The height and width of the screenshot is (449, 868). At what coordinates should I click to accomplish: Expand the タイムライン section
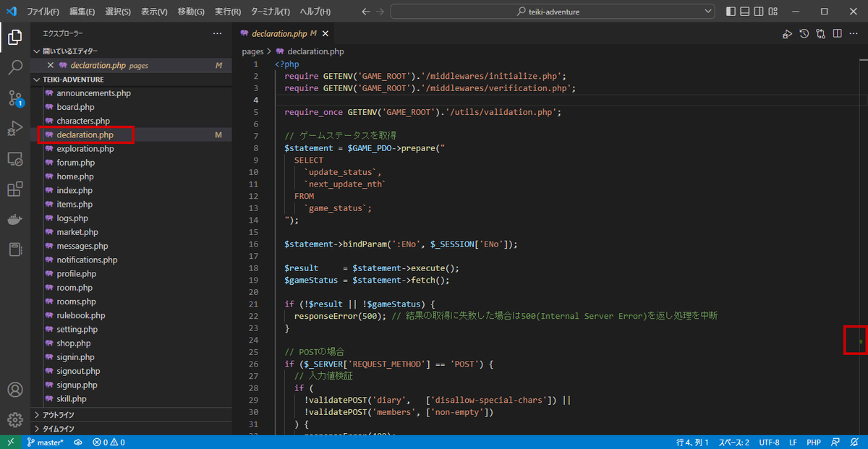point(58,429)
